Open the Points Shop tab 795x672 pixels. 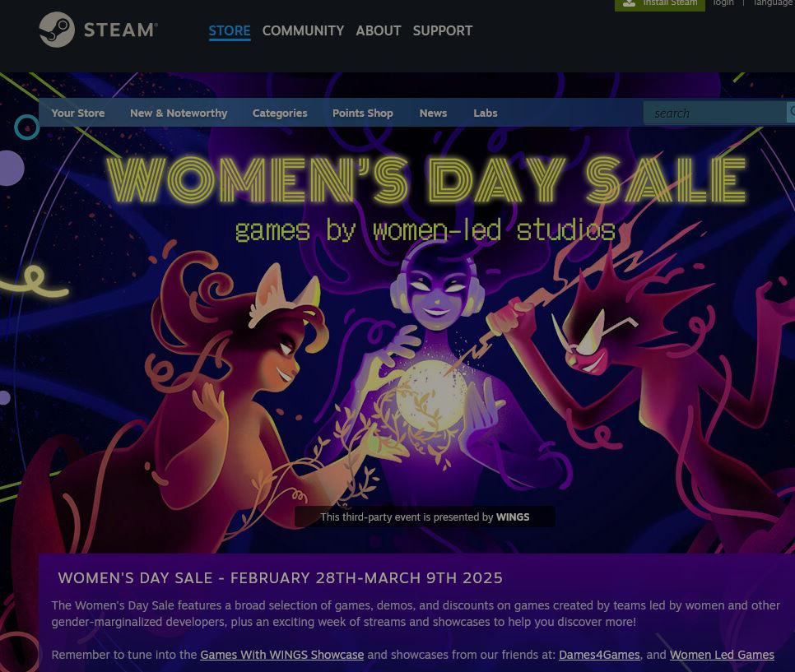pyautogui.click(x=362, y=113)
